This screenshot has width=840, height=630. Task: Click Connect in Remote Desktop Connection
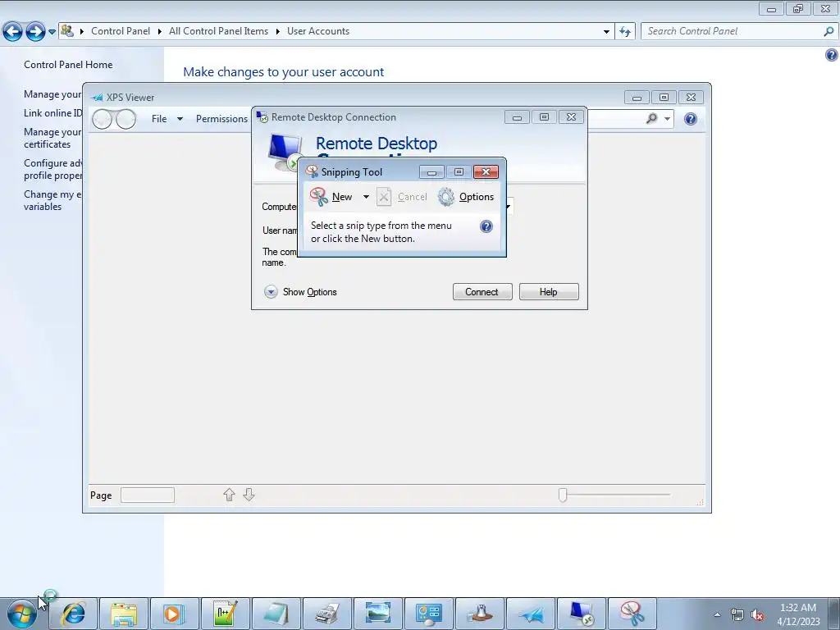pyautogui.click(x=482, y=292)
